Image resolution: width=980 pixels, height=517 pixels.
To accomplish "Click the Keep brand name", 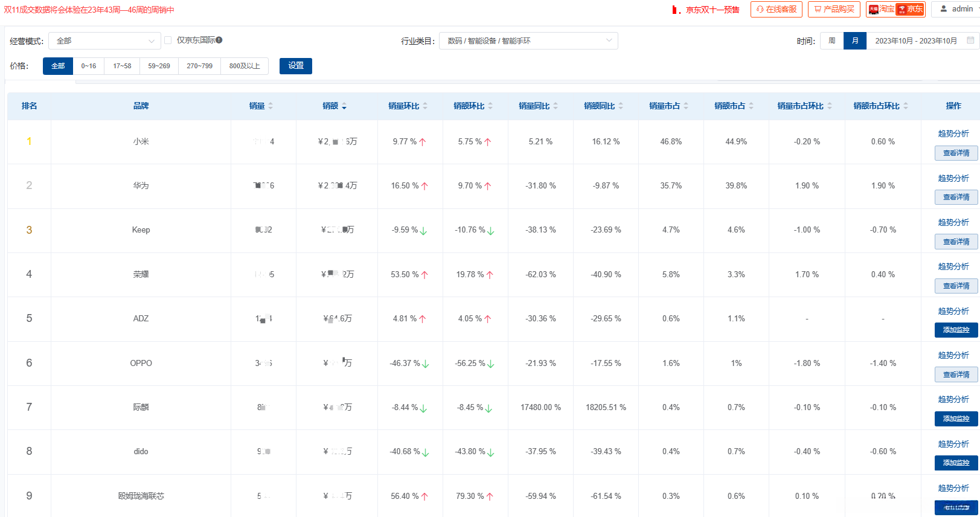I will click(141, 230).
